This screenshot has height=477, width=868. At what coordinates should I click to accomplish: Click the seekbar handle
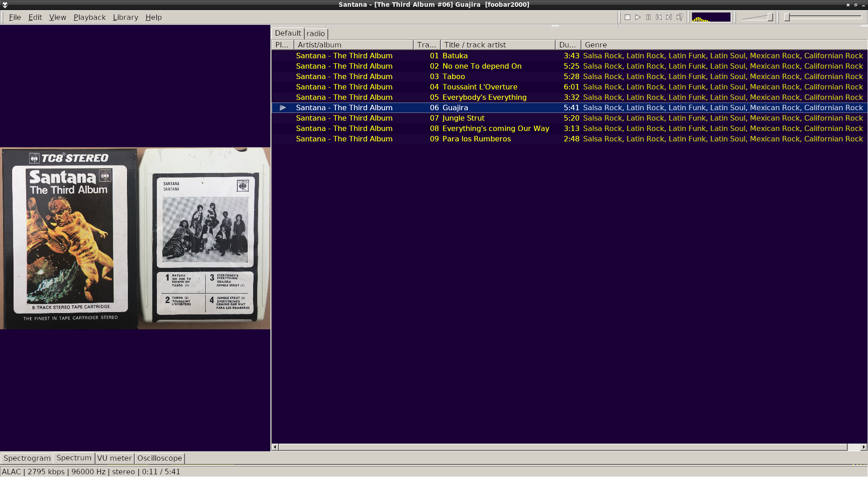pos(787,17)
